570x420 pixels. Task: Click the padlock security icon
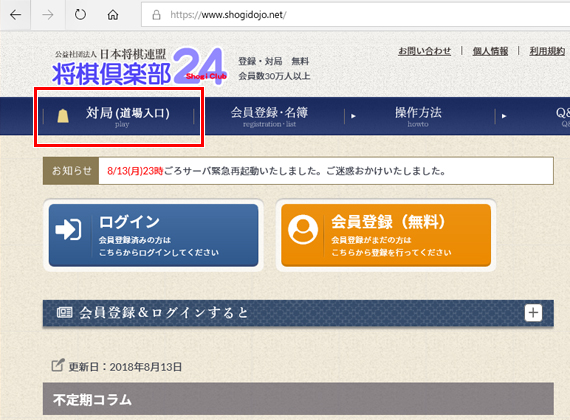click(x=156, y=15)
